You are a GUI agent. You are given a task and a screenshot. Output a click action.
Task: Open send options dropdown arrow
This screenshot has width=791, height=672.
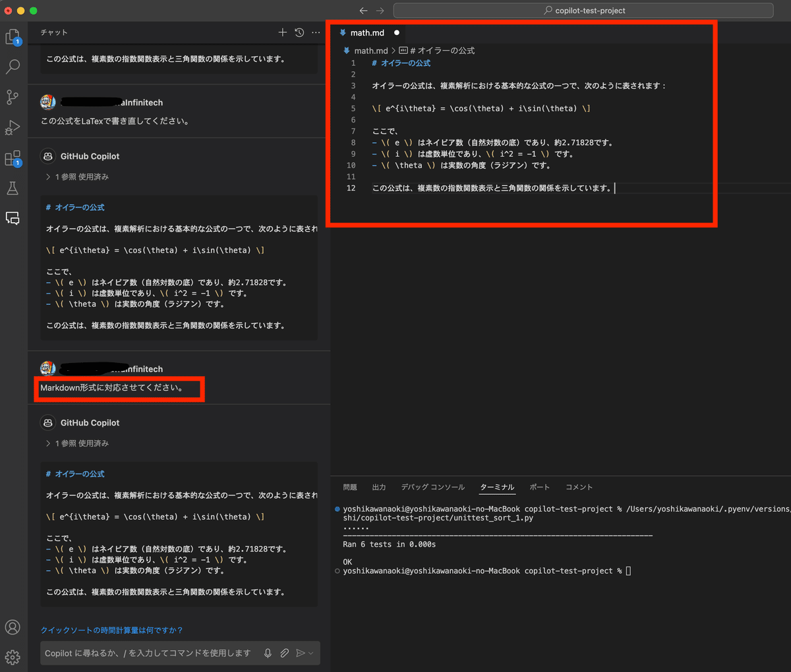coord(311,653)
